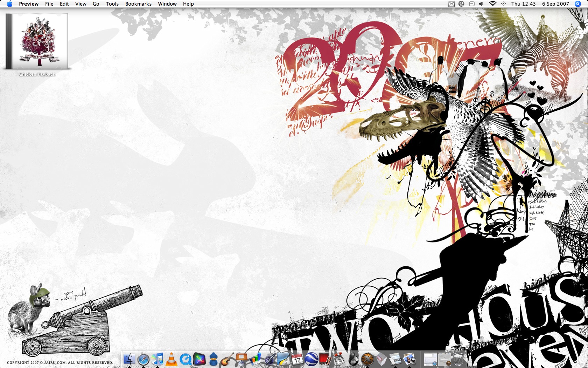The height and width of the screenshot is (368, 588).
Task: Open the Bookmarks menu
Action: point(138,4)
